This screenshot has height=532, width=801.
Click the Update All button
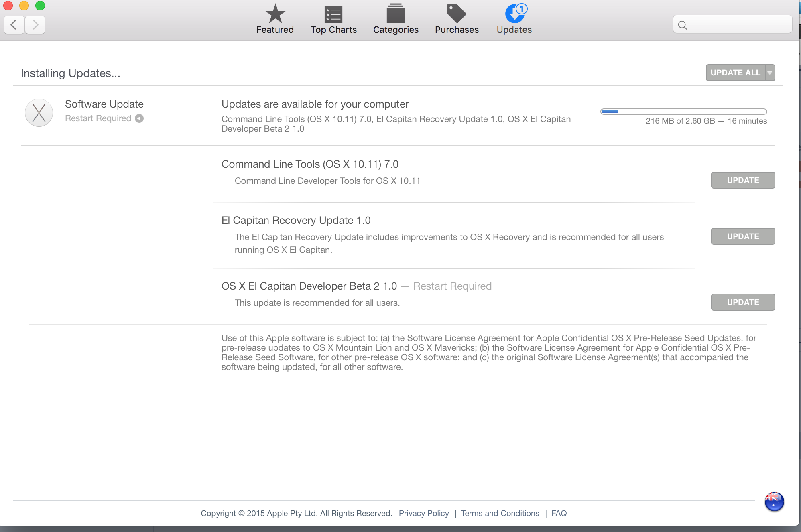pos(735,73)
